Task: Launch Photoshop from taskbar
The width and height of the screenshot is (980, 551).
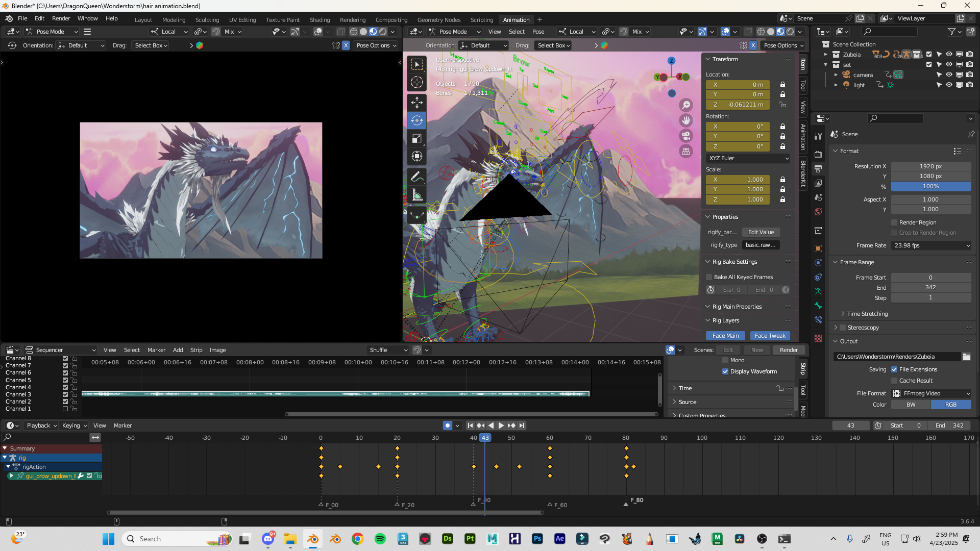Action: (537, 539)
